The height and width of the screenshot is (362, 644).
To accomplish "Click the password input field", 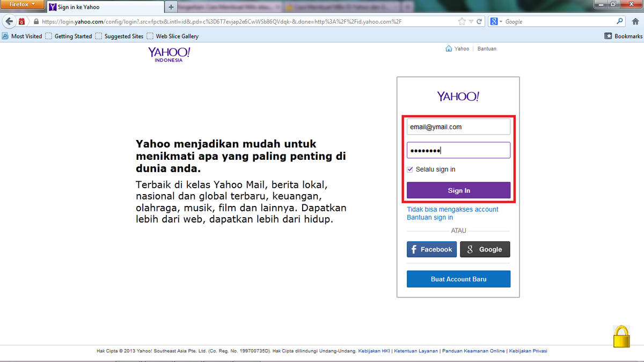I will 459,150.
